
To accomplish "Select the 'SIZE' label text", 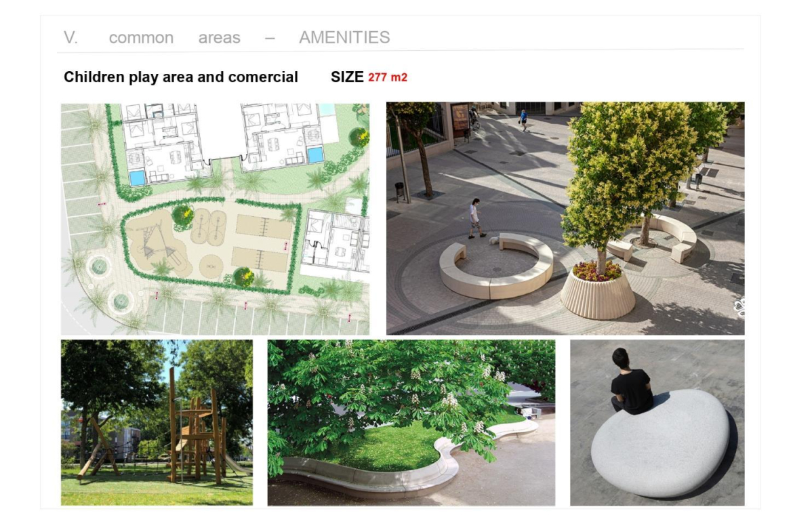I will pos(347,77).
